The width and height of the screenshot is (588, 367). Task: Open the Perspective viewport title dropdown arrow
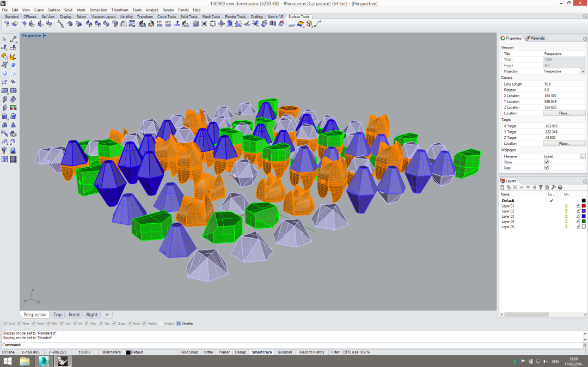[45, 35]
